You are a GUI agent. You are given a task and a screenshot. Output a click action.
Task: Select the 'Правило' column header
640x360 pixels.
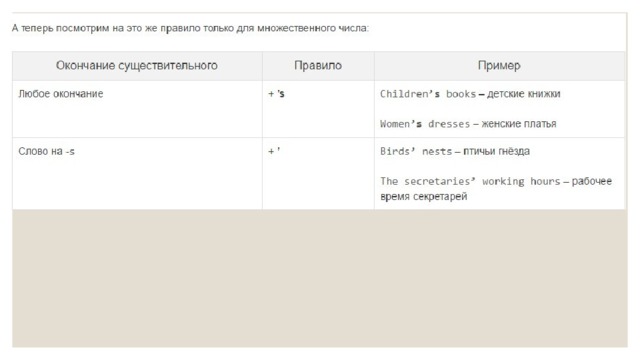pyautogui.click(x=318, y=66)
